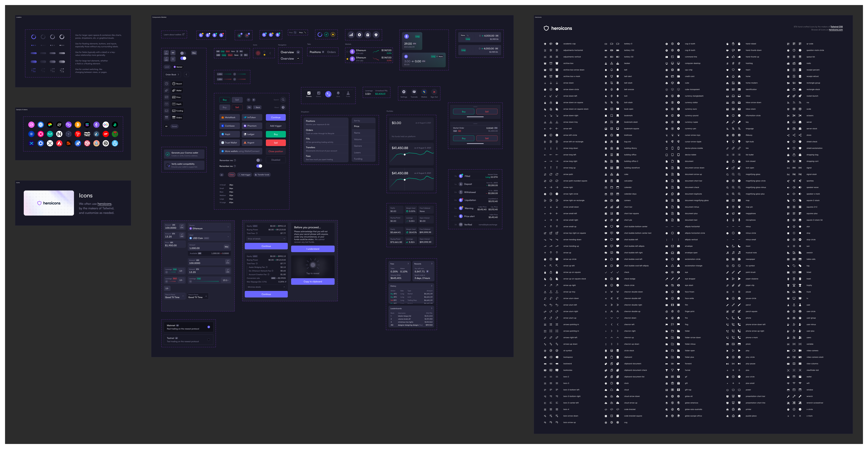The image size is (868, 449).
Task: Click the rainbow Wallets icon
Action: point(424,92)
